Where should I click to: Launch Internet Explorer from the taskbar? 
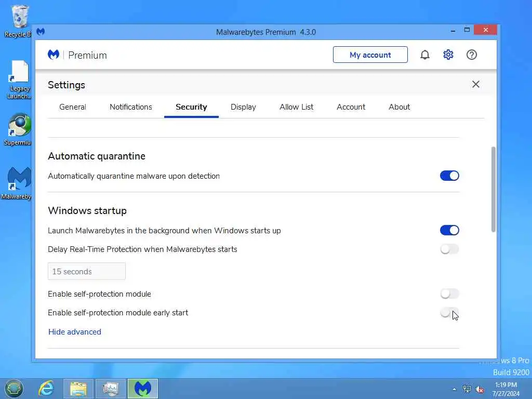point(46,389)
